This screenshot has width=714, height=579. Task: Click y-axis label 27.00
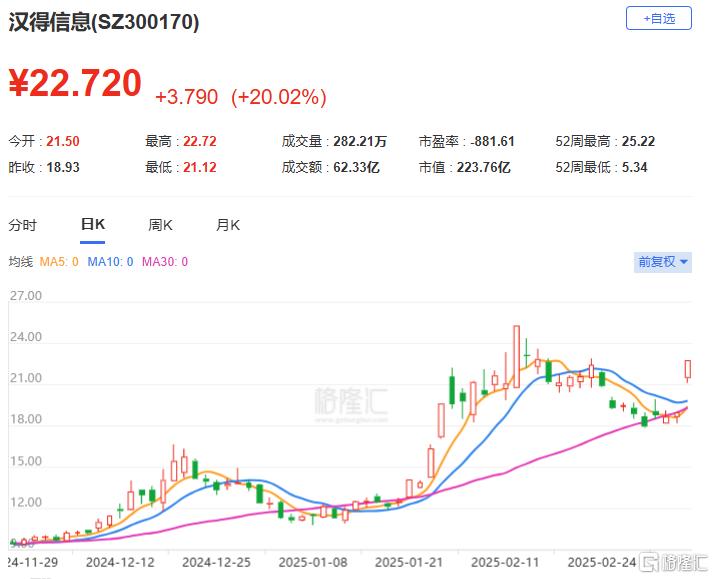(26, 296)
